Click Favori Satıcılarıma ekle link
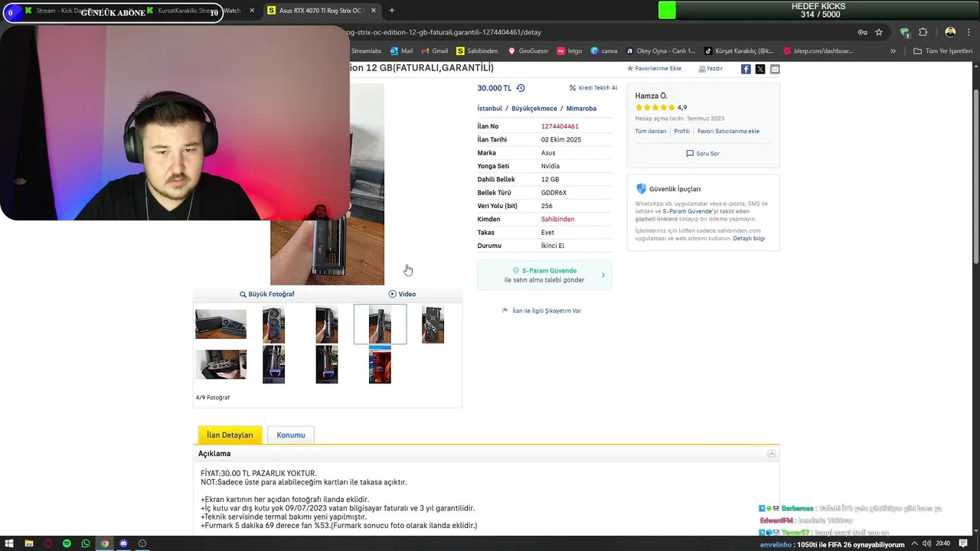Screen dimensions: 980x551 728,132
